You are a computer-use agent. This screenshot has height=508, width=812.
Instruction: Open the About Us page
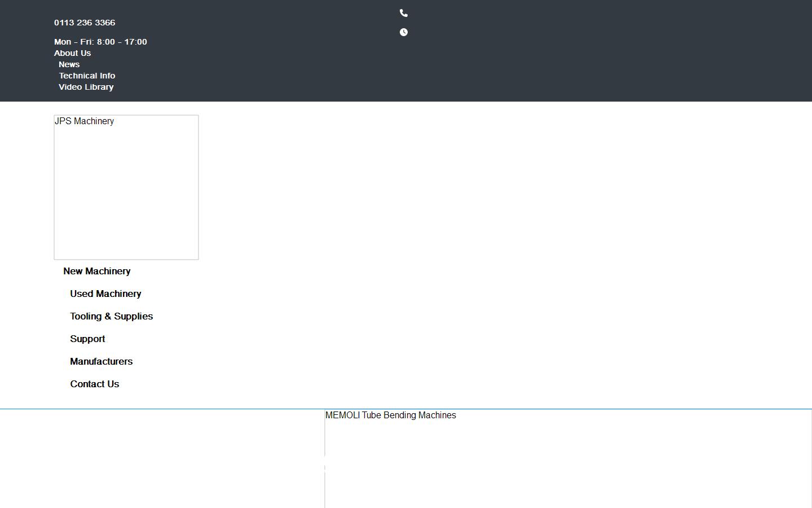click(x=72, y=53)
